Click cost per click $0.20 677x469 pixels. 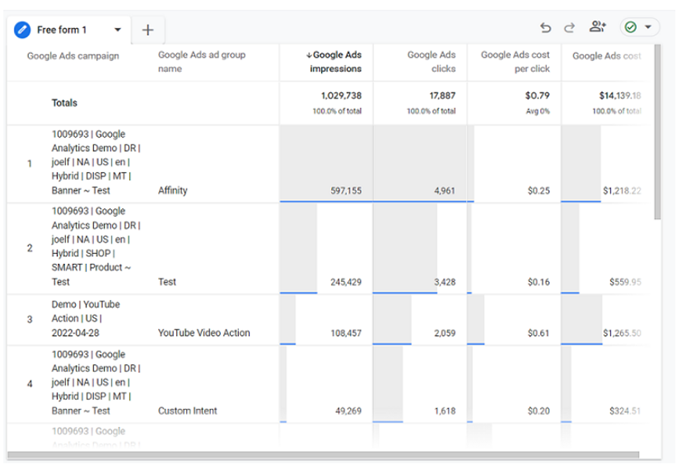click(539, 411)
